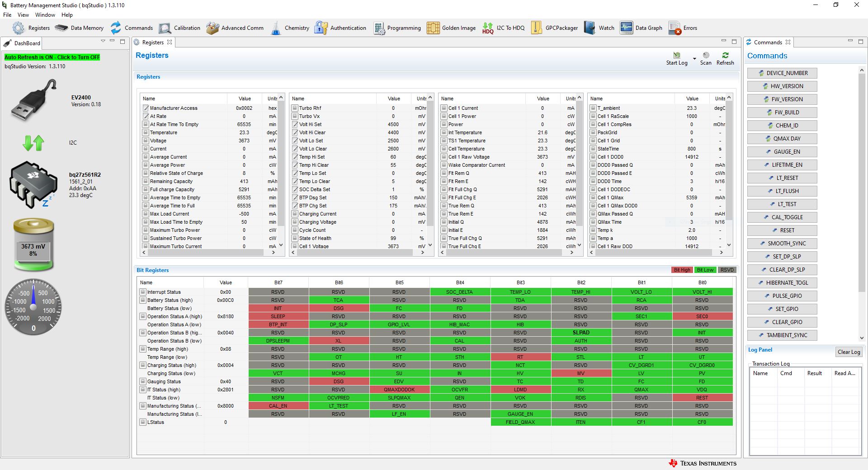
Task: Open the Window menu
Action: click(x=45, y=15)
